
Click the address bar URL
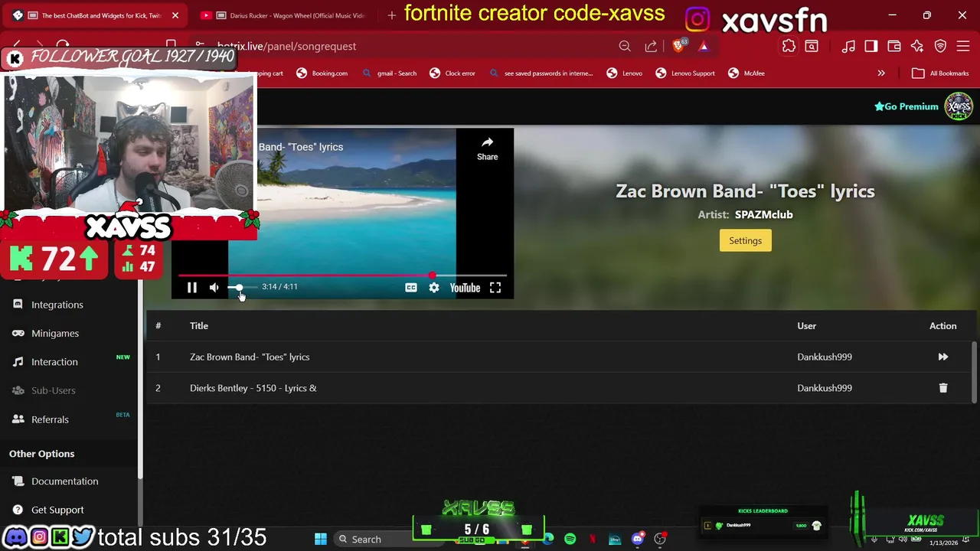[286, 46]
